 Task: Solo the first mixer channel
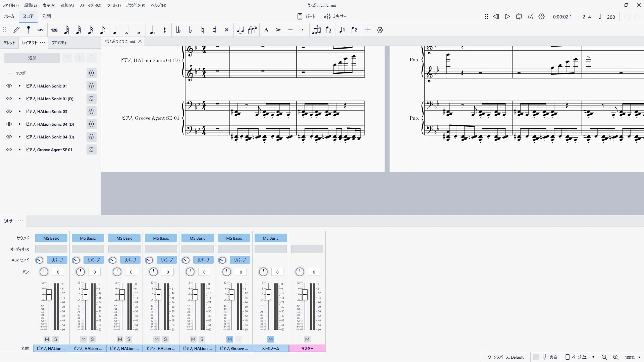(56, 339)
